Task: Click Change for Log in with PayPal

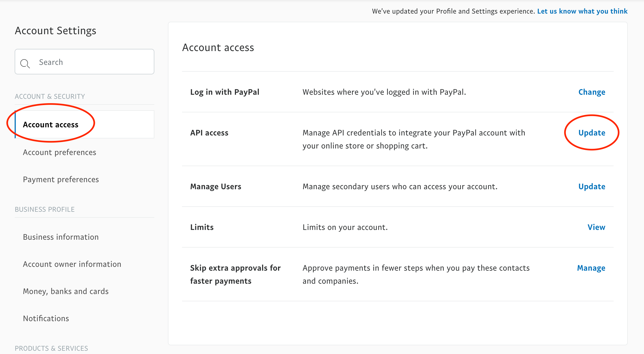Action: 592,92
